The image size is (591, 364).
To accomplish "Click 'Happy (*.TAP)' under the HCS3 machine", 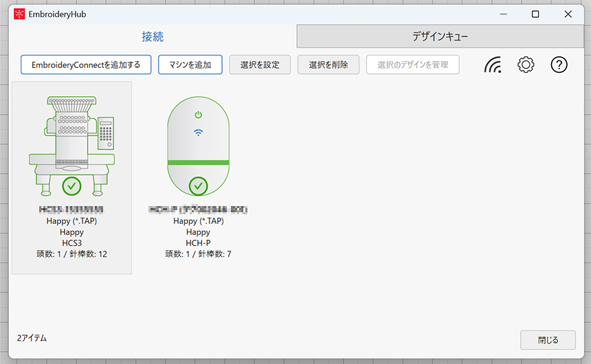I will tap(71, 221).
